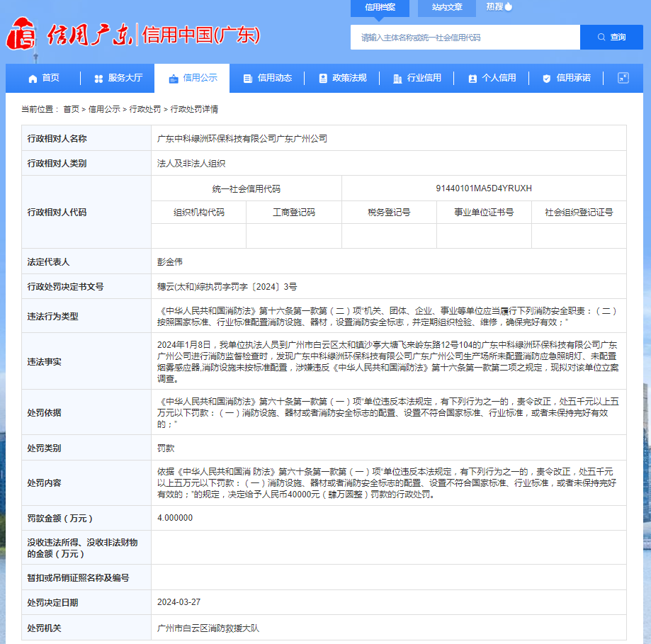Go to 首页 via the breadcrumb
The height and width of the screenshot is (644, 651).
[71, 109]
